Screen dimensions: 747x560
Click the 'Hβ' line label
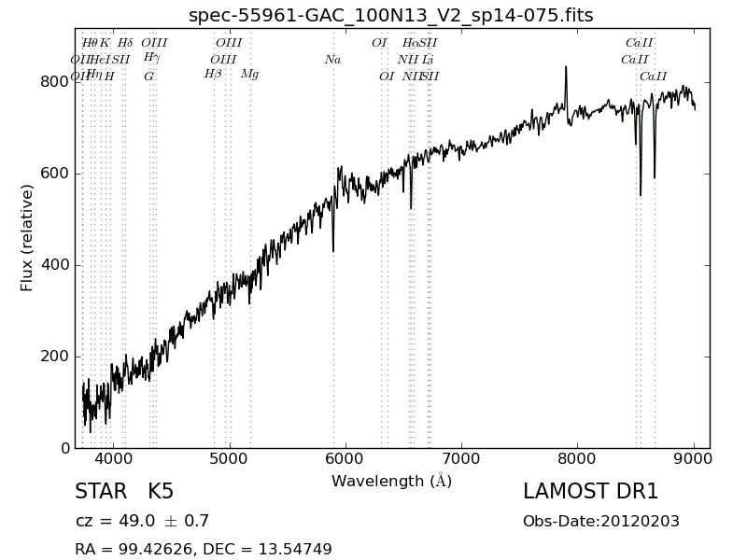pos(213,75)
